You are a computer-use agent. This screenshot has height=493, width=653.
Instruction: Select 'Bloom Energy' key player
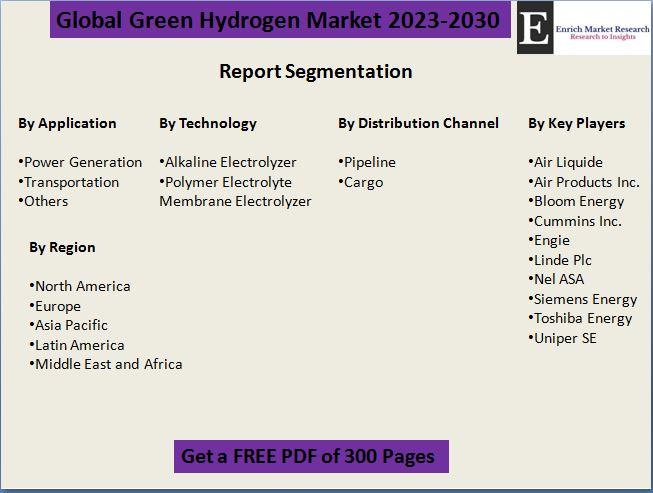576,202
